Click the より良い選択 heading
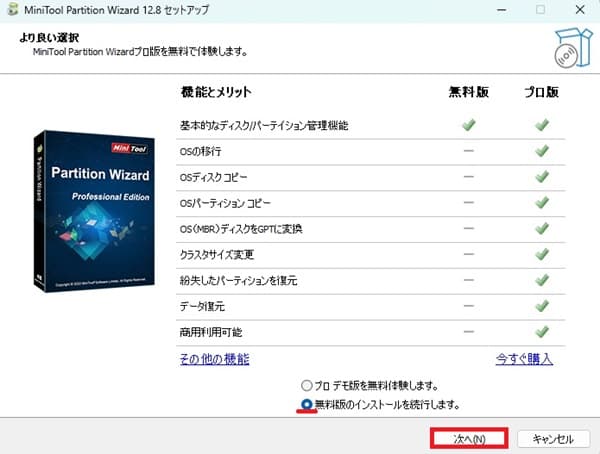Image resolution: width=600 pixels, height=454 pixels. coord(49,38)
